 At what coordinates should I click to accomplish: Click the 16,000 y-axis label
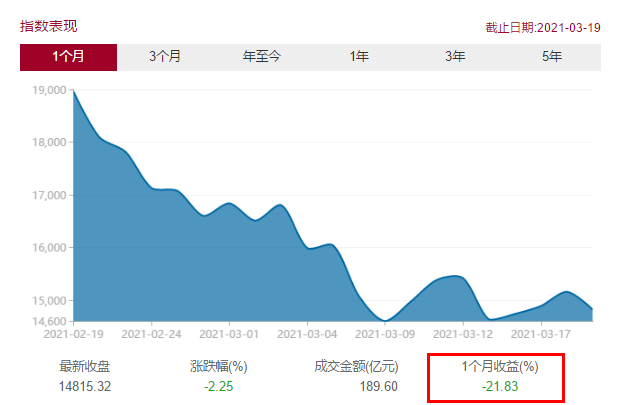pyautogui.click(x=49, y=248)
